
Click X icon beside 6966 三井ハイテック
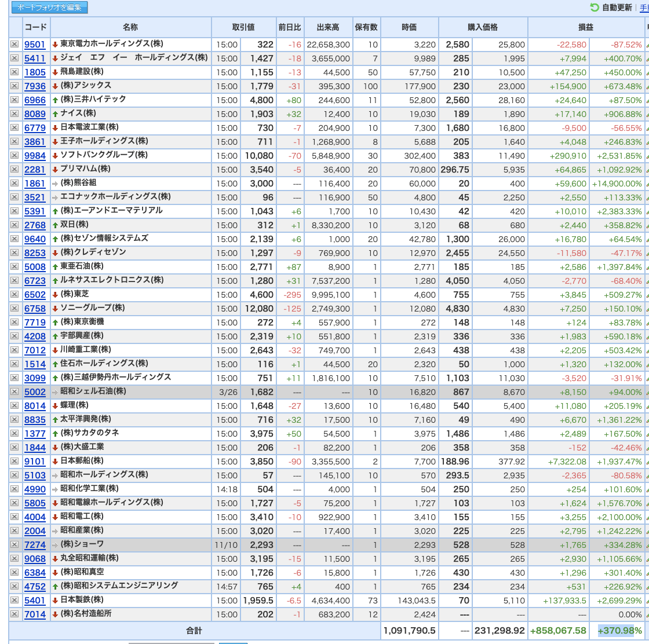[14, 100]
